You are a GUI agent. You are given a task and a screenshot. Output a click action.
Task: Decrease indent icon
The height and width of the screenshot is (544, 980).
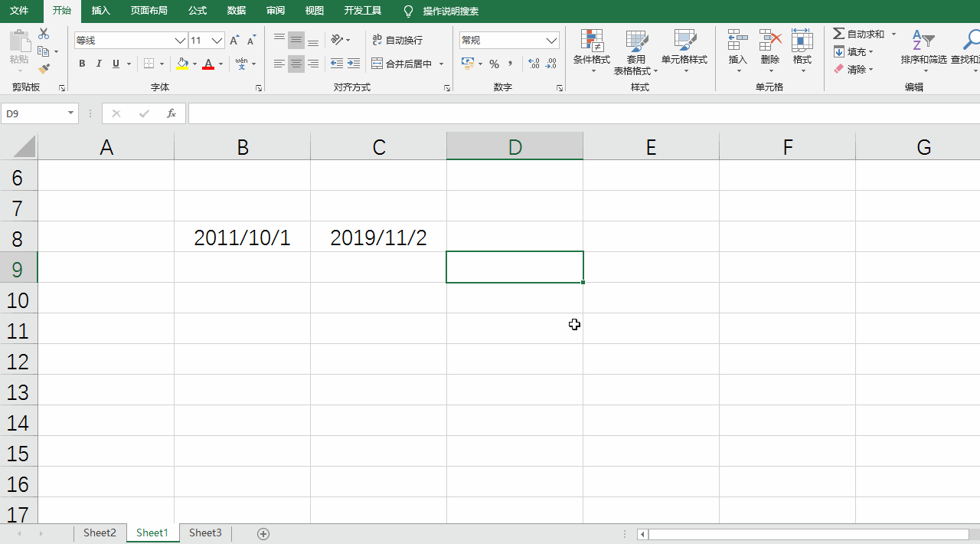[337, 64]
